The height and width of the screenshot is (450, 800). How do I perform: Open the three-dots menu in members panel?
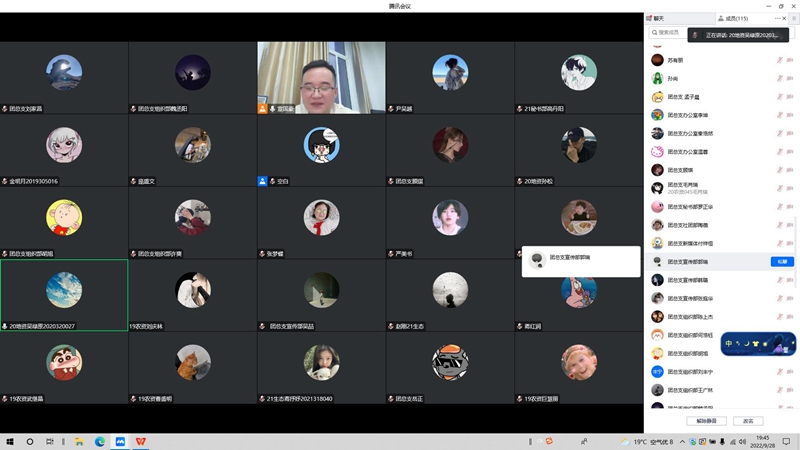778,18
